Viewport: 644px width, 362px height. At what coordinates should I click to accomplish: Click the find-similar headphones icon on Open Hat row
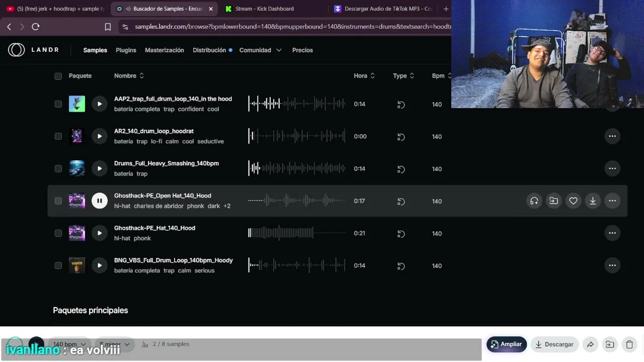point(534,201)
